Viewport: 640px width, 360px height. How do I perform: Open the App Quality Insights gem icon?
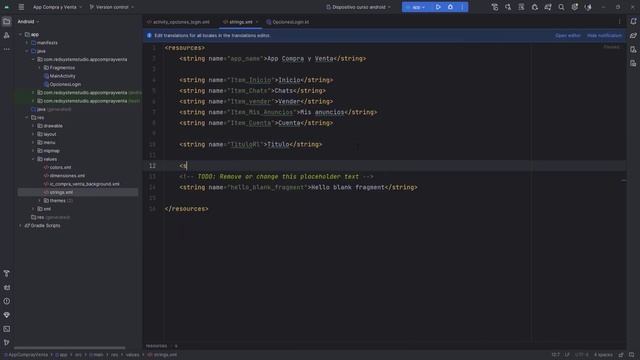pyautogui.click(x=7, y=315)
